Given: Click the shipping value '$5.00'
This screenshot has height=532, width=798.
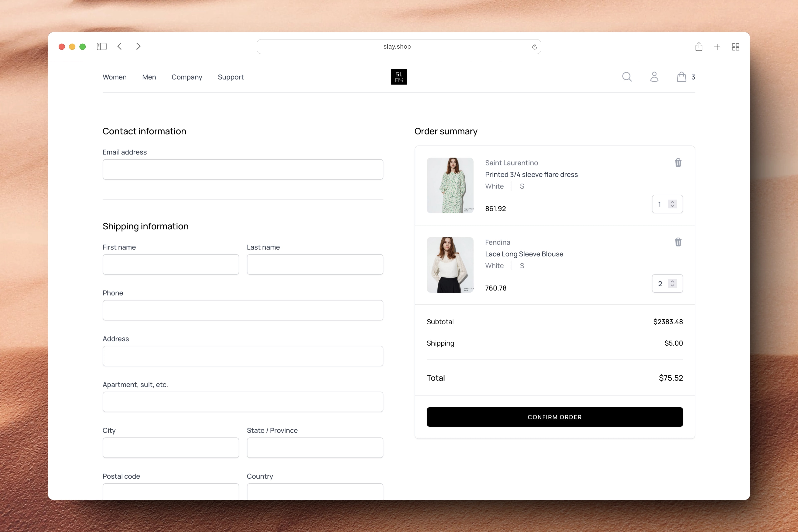Looking at the screenshot, I should coord(674,343).
